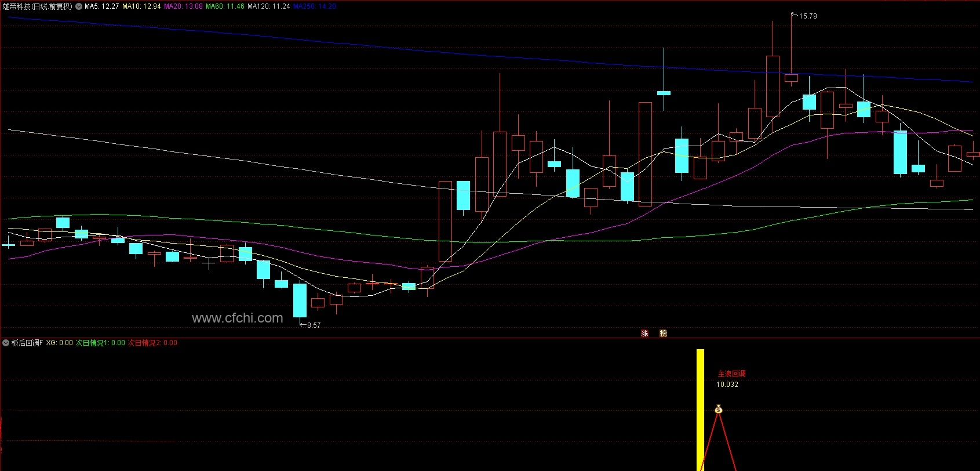The image size is (980, 471).
Task: Select the MA10: 12.94 label
Action: 141,6
